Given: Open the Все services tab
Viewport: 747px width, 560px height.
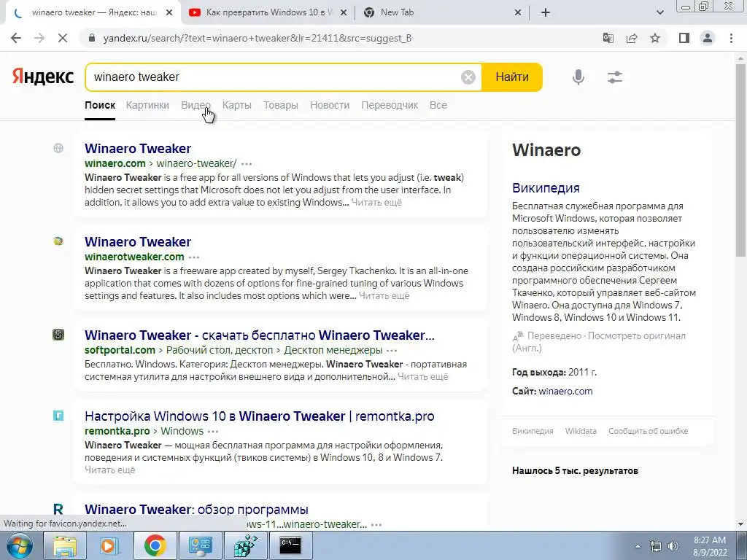Looking at the screenshot, I should [x=438, y=105].
